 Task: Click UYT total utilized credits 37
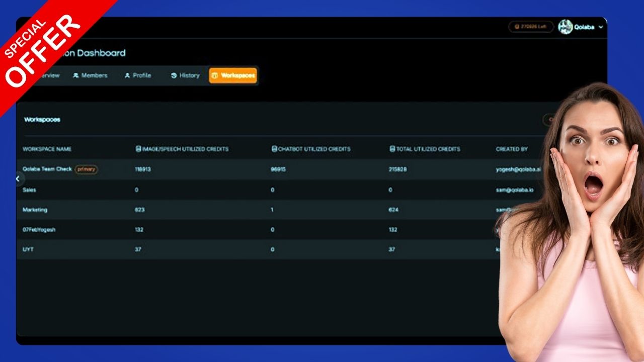click(x=392, y=249)
